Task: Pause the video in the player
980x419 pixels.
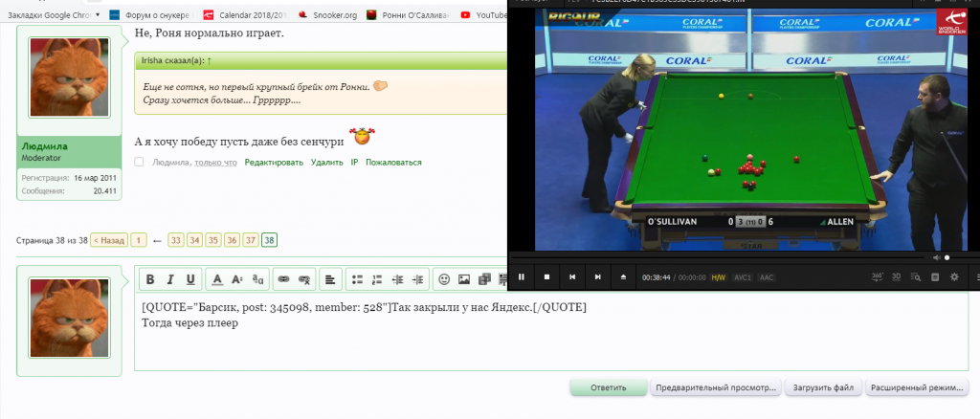Action: (x=522, y=277)
